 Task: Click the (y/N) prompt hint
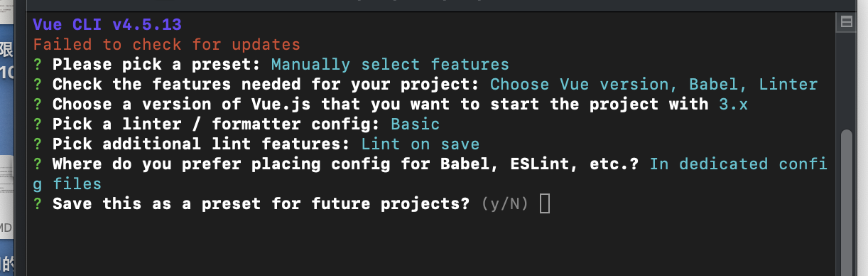tap(504, 204)
